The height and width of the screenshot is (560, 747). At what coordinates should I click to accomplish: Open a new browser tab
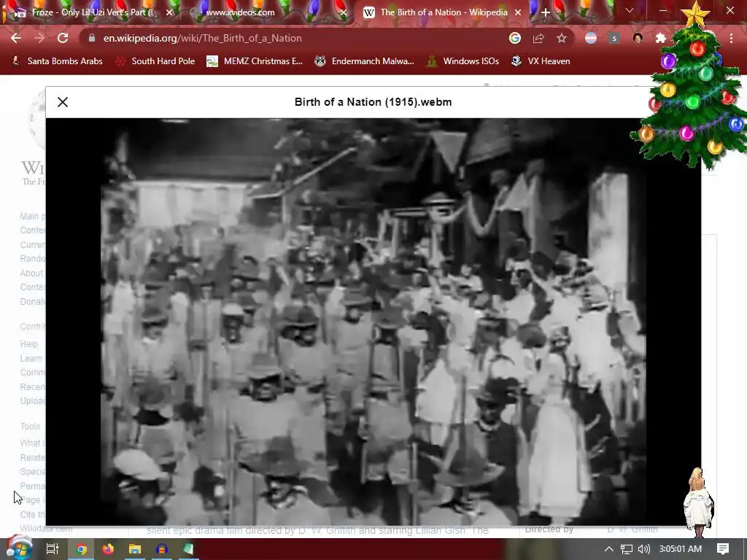[546, 12]
